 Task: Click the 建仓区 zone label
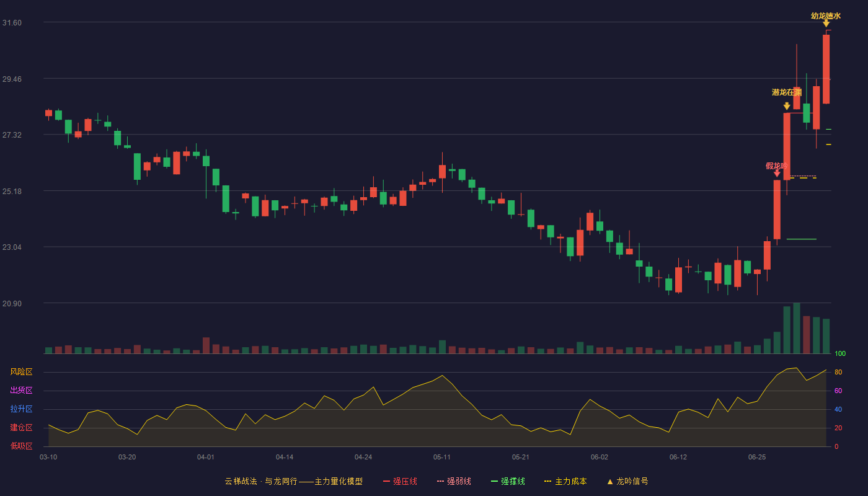[x=21, y=428]
